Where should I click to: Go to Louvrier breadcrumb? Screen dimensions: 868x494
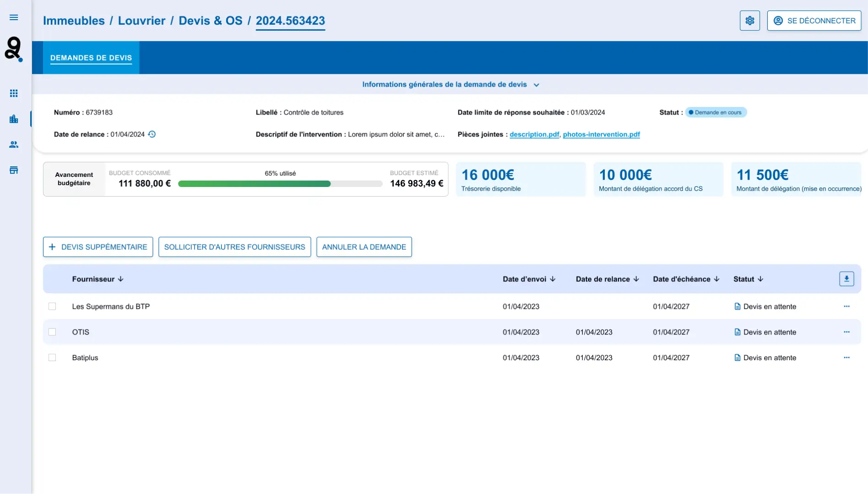[141, 21]
